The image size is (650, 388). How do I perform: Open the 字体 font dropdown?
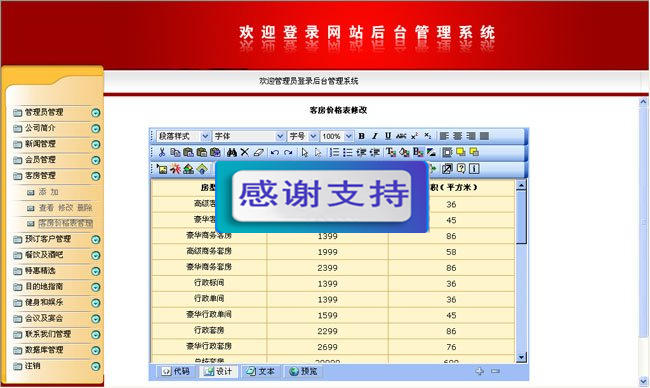(249, 136)
